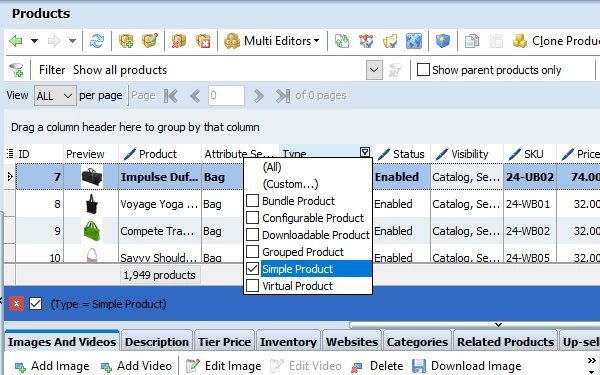Click the column chooser icon beside ID
The height and width of the screenshot is (375, 600).
pyautogui.click(x=10, y=153)
